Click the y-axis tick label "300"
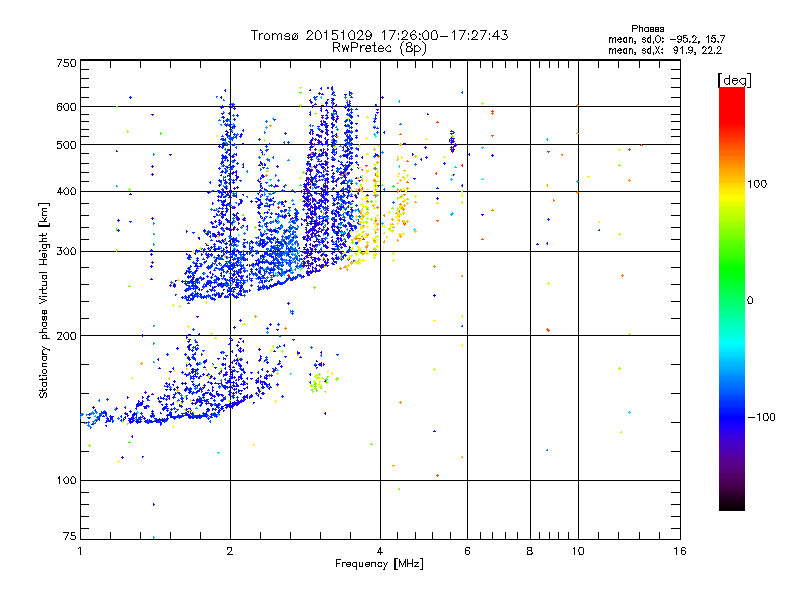Viewport: 800px width, 600px height. [67, 252]
